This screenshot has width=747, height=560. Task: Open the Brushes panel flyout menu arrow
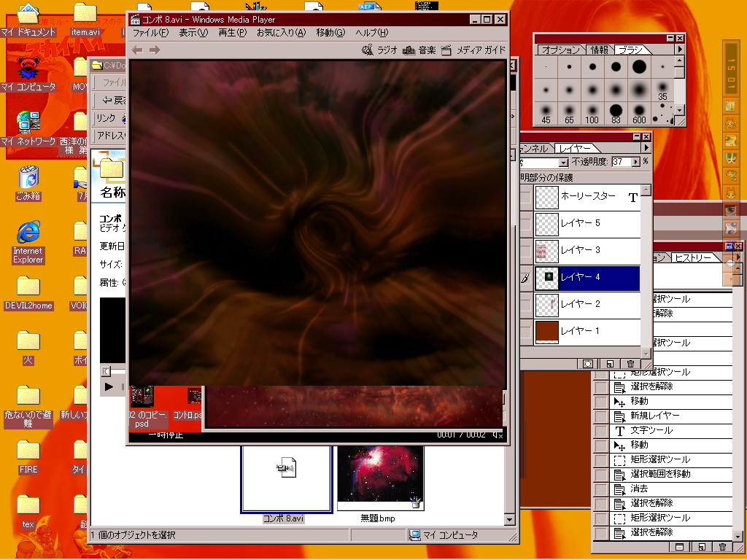(680, 49)
